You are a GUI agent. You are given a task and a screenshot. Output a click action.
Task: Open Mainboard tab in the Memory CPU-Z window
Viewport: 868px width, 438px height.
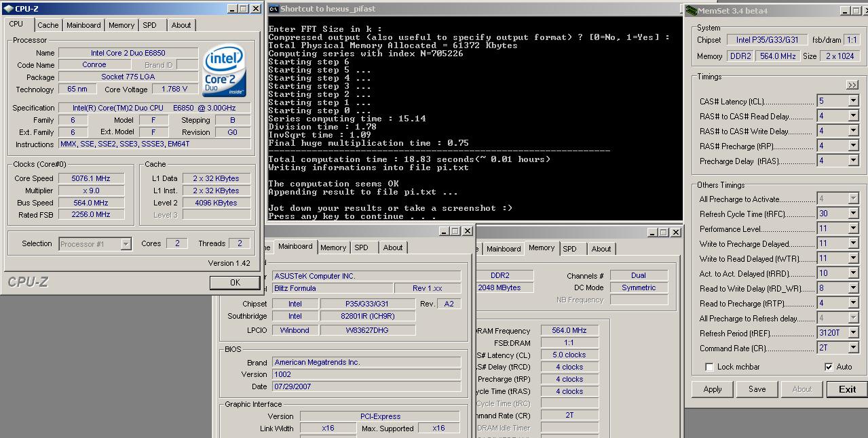point(504,249)
